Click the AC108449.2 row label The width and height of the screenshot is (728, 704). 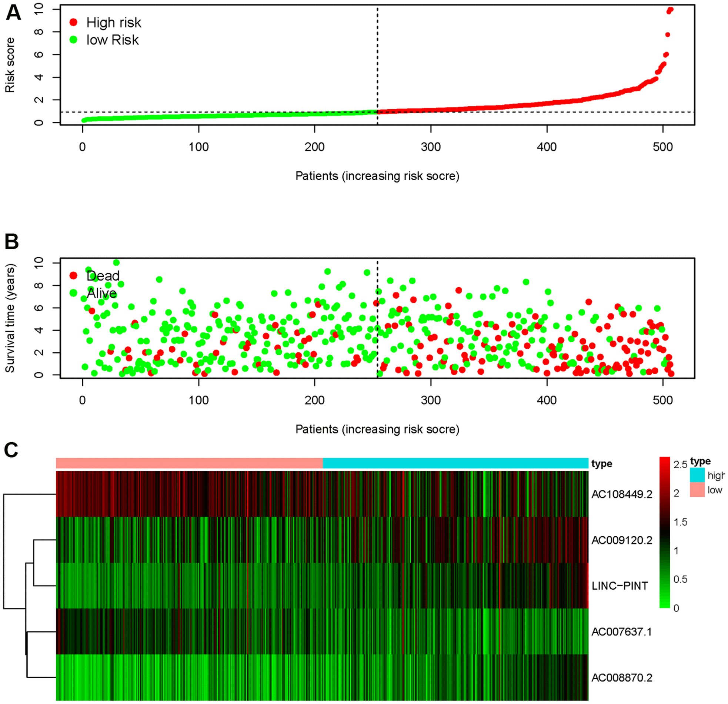622,494
